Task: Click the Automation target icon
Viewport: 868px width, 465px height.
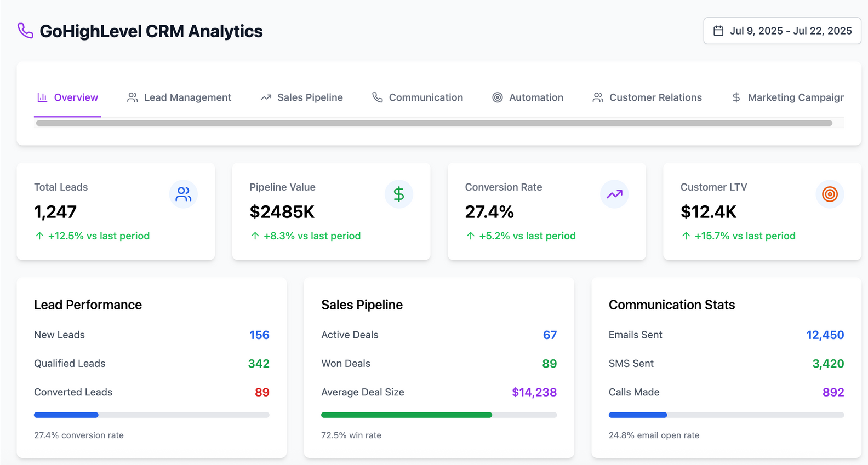Action: click(498, 97)
